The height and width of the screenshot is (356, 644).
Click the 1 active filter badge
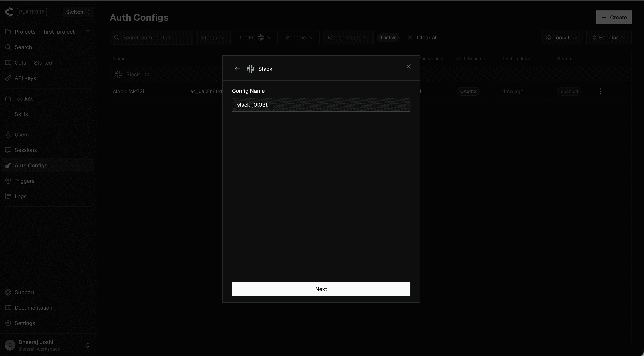pos(388,37)
